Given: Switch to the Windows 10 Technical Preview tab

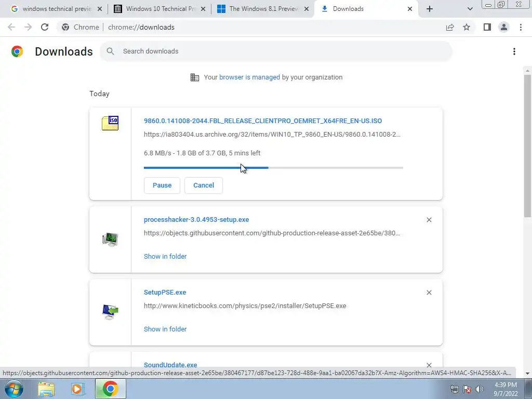Looking at the screenshot, I should (x=159, y=9).
